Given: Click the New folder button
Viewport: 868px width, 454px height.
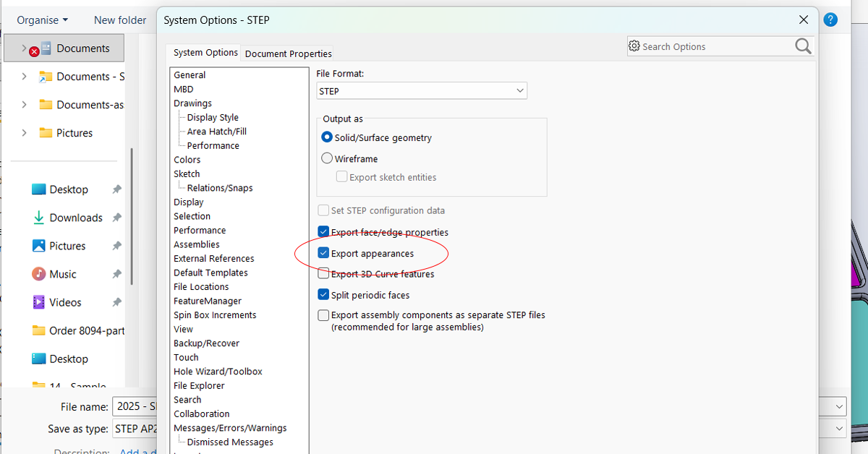Looking at the screenshot, I should click(x=120, y=20).
